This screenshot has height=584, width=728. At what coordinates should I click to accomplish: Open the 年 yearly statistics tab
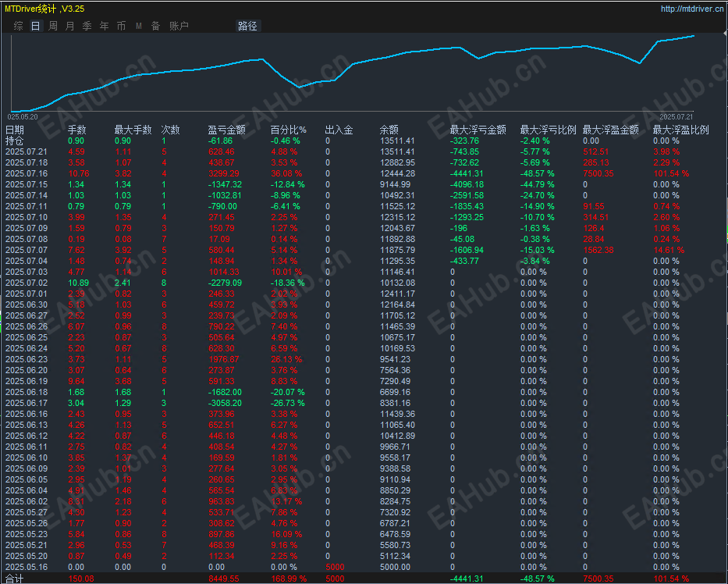click(105, 26)
